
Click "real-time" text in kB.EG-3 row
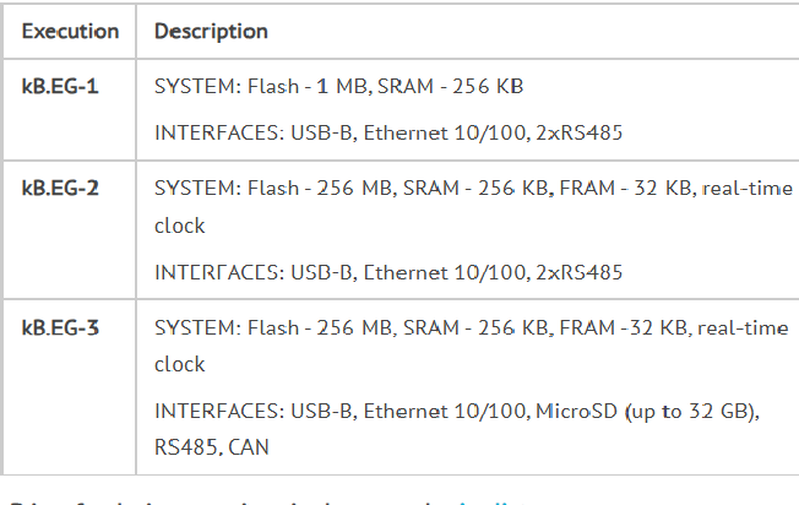point(742,328)
